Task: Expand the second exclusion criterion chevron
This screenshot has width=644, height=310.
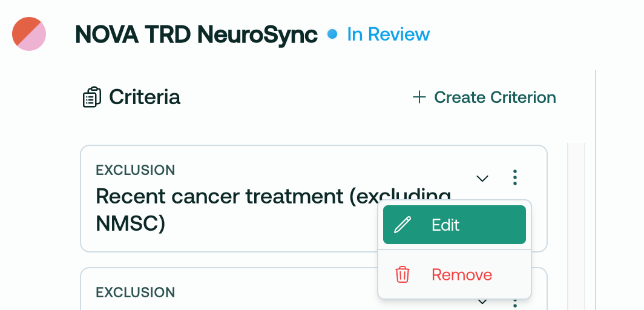Action: pyautogui.click(x=482, y=301)
